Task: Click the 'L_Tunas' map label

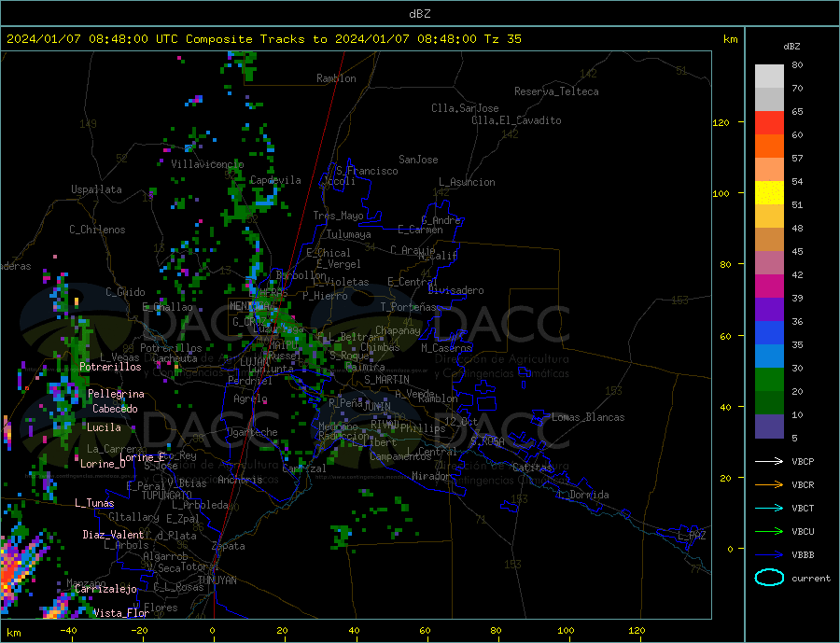Action: [x=94, y=503]
